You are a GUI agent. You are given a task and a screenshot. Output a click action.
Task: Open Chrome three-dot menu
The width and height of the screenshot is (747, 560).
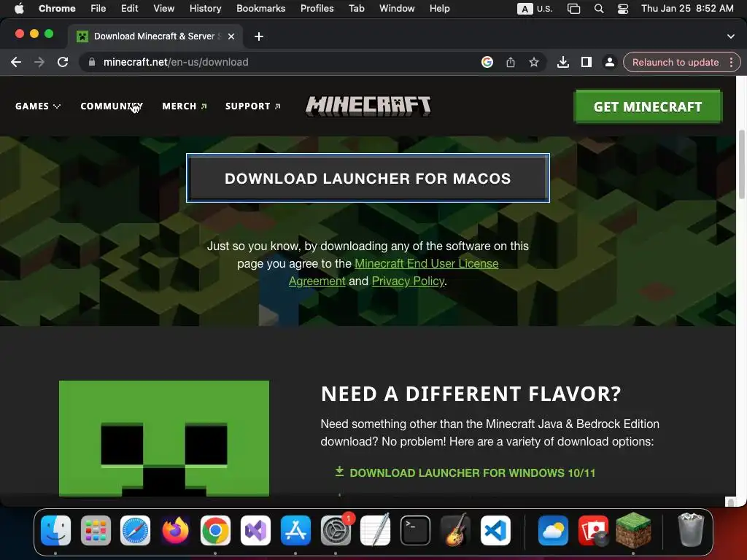coord(731,62)
